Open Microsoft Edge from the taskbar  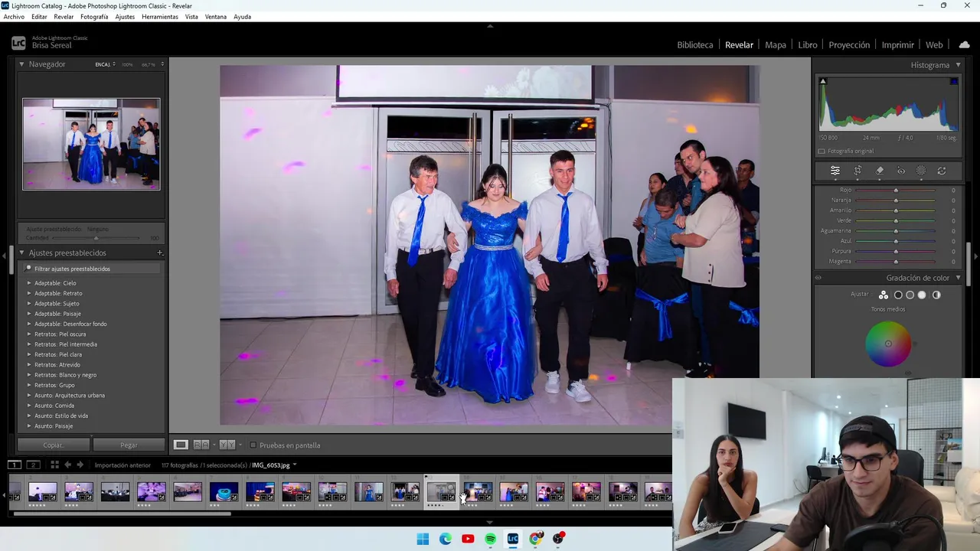(x=446, y=539)
